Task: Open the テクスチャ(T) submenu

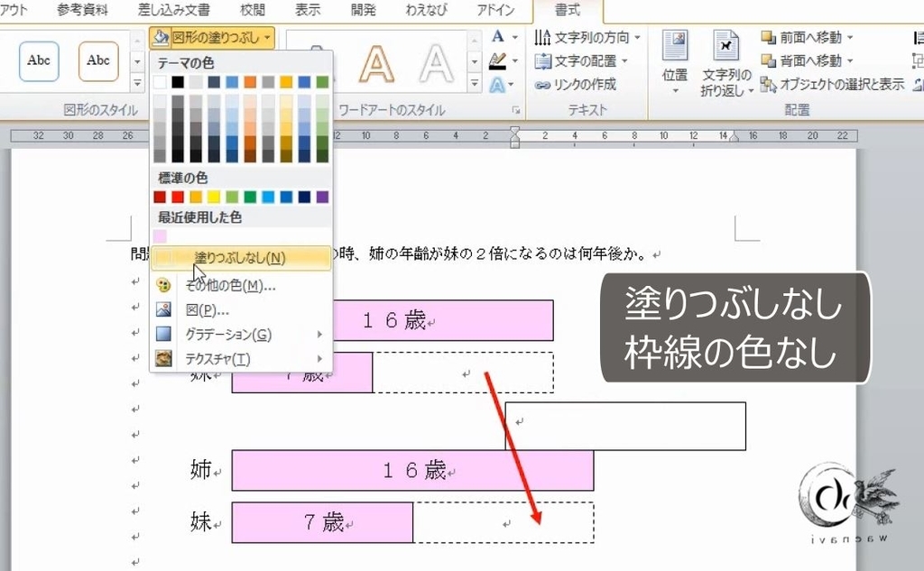Action: [x=242, y=359]
